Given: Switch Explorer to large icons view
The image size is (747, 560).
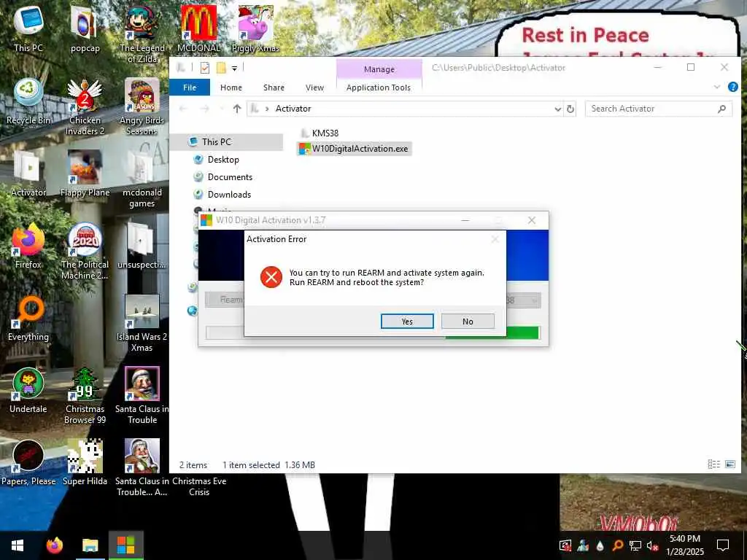Looking at the screenshot, I should click(729, 464).
